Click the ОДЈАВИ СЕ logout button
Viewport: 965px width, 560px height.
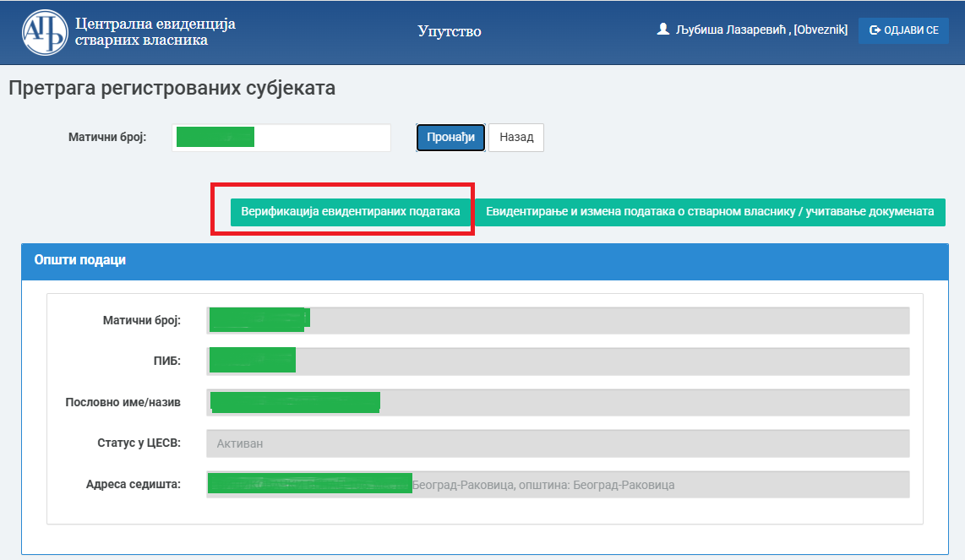pyautogui.click(x=903, y=30)
